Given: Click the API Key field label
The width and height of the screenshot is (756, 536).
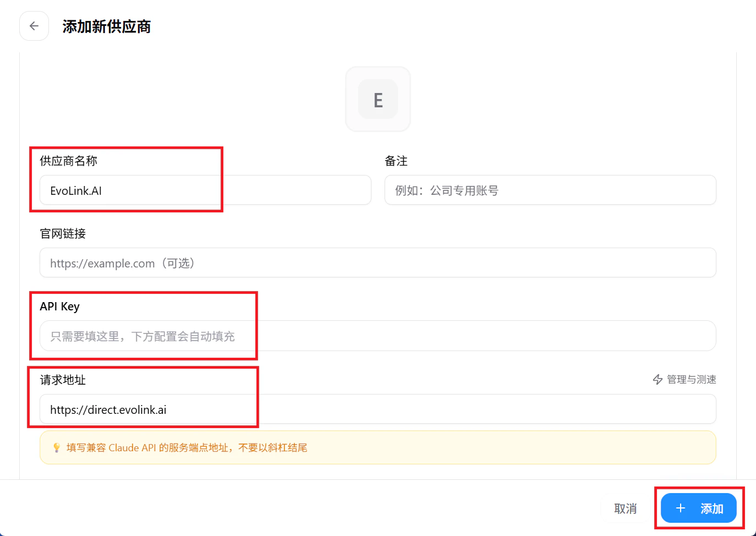Looking at the screenshot, I should coord(59,307).
